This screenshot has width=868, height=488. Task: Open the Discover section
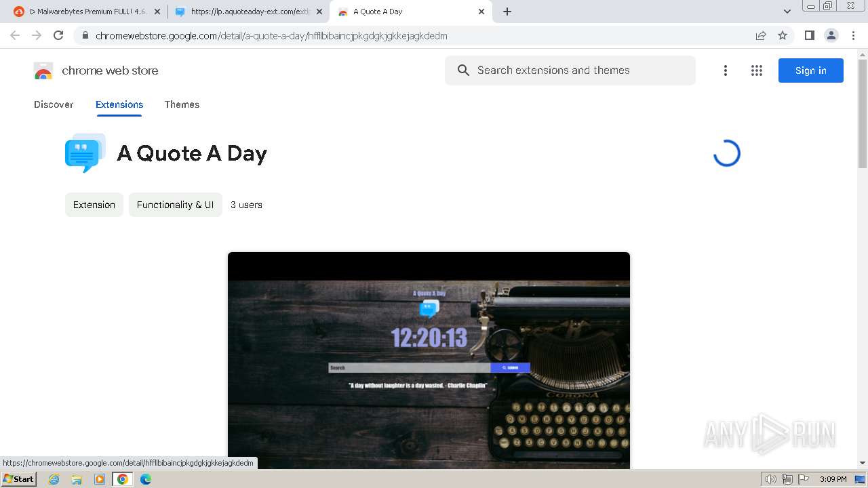[54, 104]
